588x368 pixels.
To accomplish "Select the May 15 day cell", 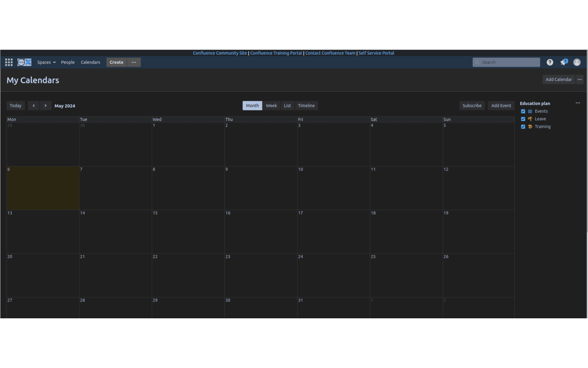I will 188,232.
